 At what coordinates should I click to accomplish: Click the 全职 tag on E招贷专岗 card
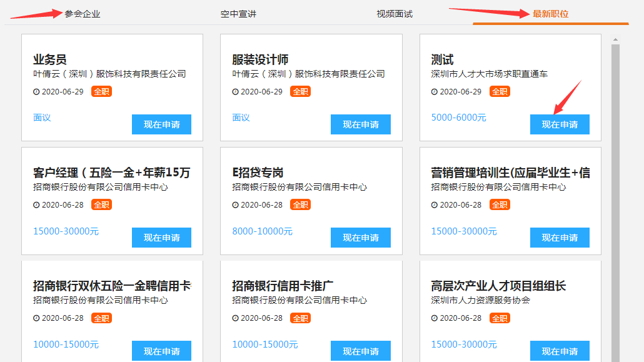point(300,204)
